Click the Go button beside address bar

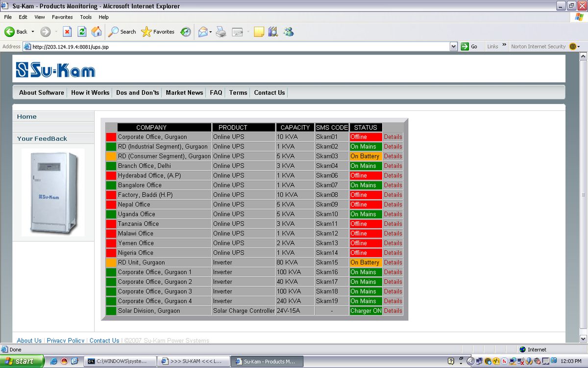469,47
